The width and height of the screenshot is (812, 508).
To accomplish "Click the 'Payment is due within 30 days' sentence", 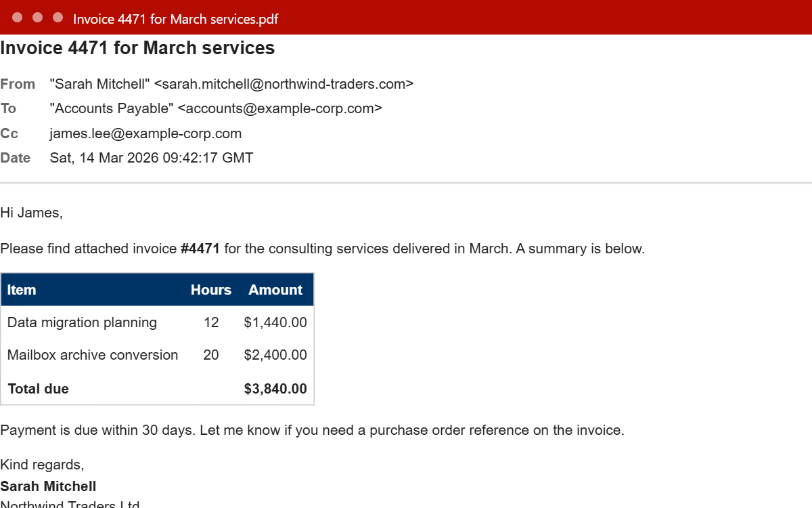I will coord(99,430).
